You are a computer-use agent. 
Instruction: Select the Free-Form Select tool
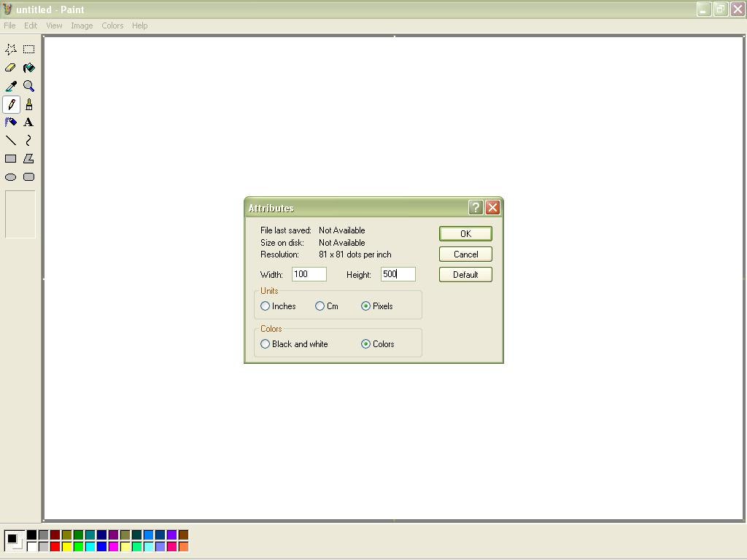(x=11, y=50)
